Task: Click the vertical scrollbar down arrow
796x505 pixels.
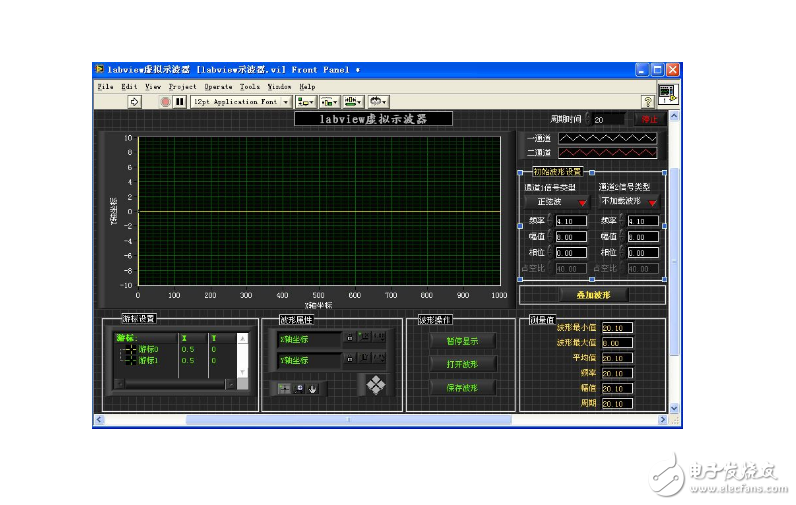Action: coord(674,408)
